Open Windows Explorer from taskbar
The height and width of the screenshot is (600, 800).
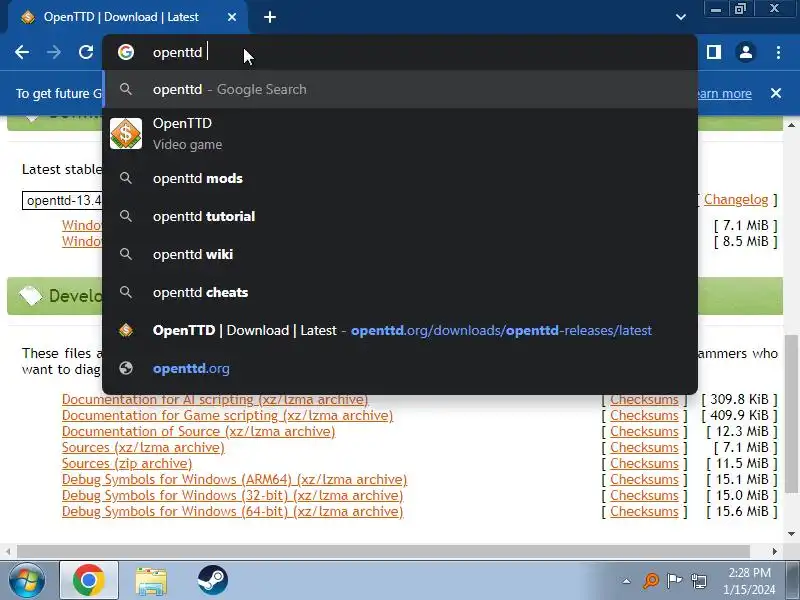click(x=151, y=580)
